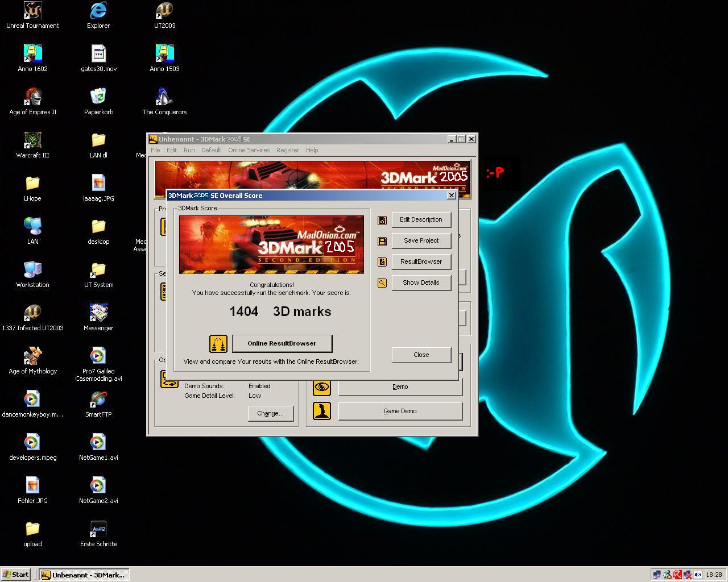
Task: Click the Show Details magnifier icon
Action: pyautogui.click(x=382, y=283)
